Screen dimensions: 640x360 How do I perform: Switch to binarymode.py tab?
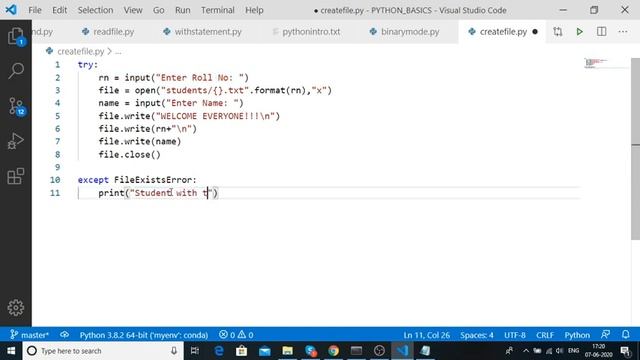click(404, 31)
